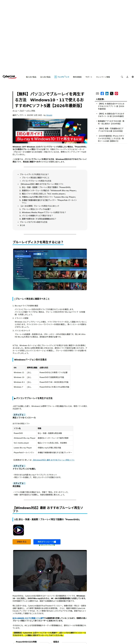Screen dimensions: 138x644
Task: Open キャンペーン情報 menu
Action: click(x=103, y=77)
